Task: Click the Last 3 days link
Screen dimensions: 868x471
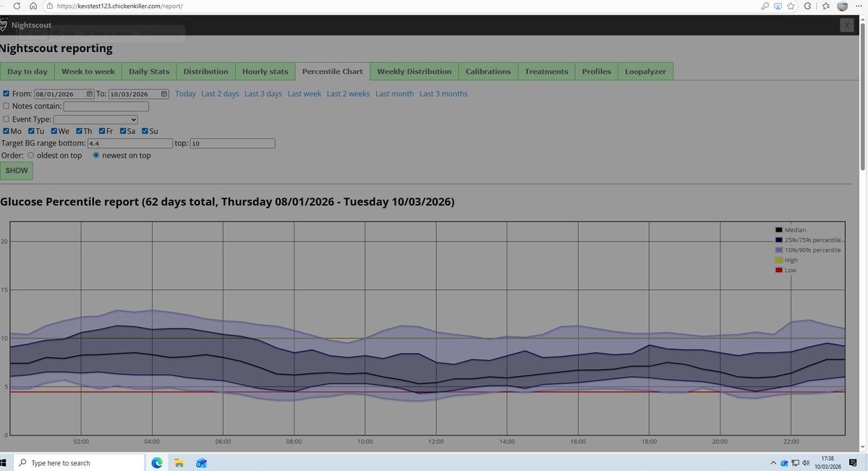Action: [263, 94]
